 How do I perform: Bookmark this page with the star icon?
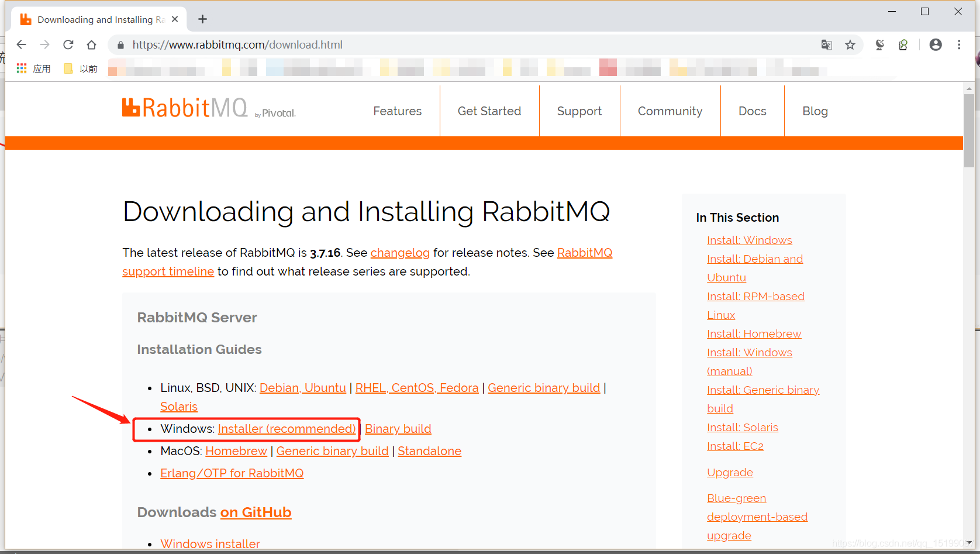pos(850,45)
